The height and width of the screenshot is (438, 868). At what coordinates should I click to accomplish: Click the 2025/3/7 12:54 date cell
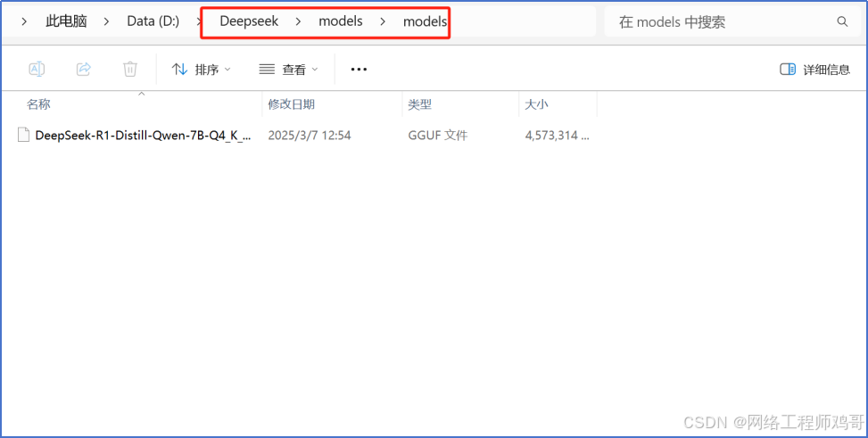coord(310,135)
